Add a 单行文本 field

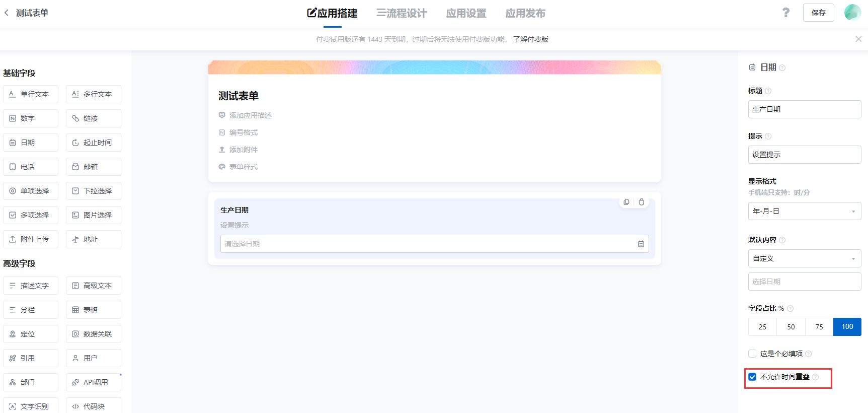(x=31, y=94)
